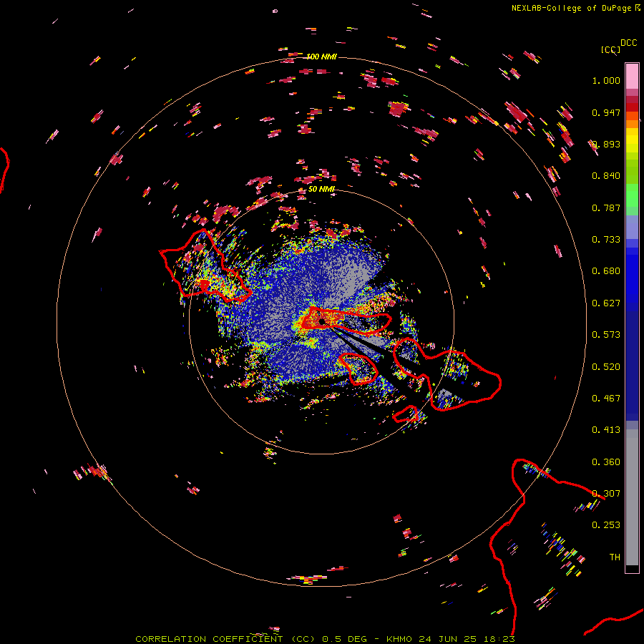Viewport: 644px width, 644px height.
Task: Select the 0.733 scale label
Action: coord(606,240)
